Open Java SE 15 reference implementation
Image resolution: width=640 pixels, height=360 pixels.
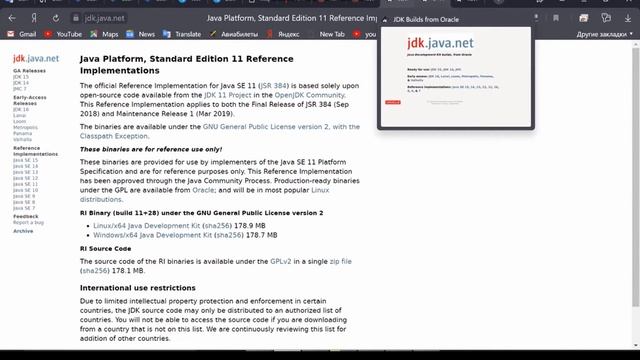tap(25, 160)
